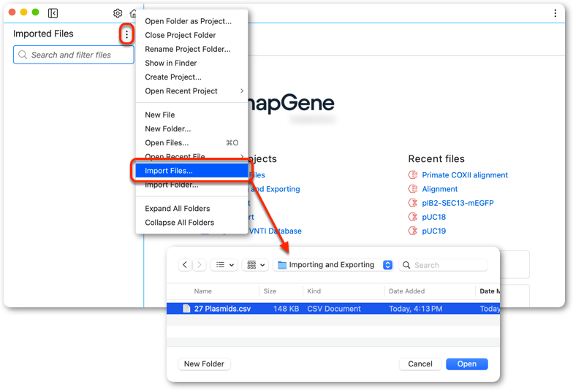Click the 148 KB size cell
This screenshot has height=392, width=573.
pyautogui.click(x=286, y=309)
